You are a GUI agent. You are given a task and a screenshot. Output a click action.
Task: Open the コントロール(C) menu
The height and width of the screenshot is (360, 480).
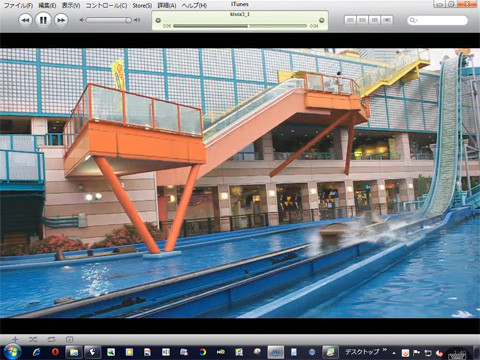106,5
